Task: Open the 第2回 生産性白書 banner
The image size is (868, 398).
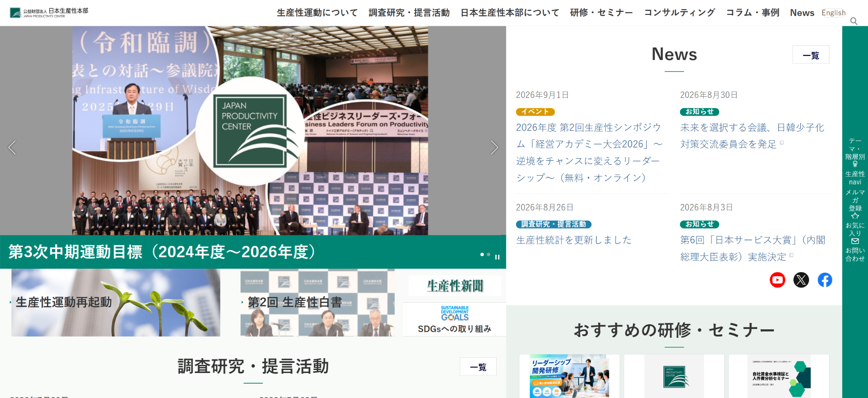Action: (317, 303)
